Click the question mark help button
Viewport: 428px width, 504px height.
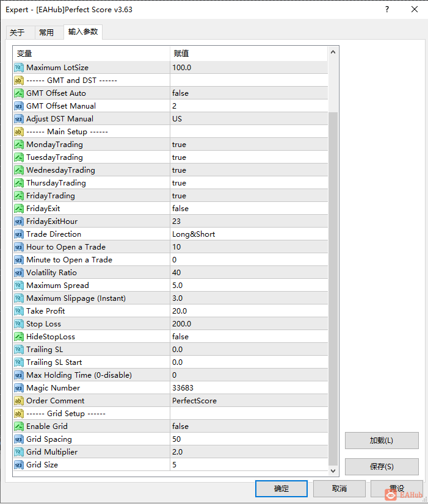click(x=387, y=9)
